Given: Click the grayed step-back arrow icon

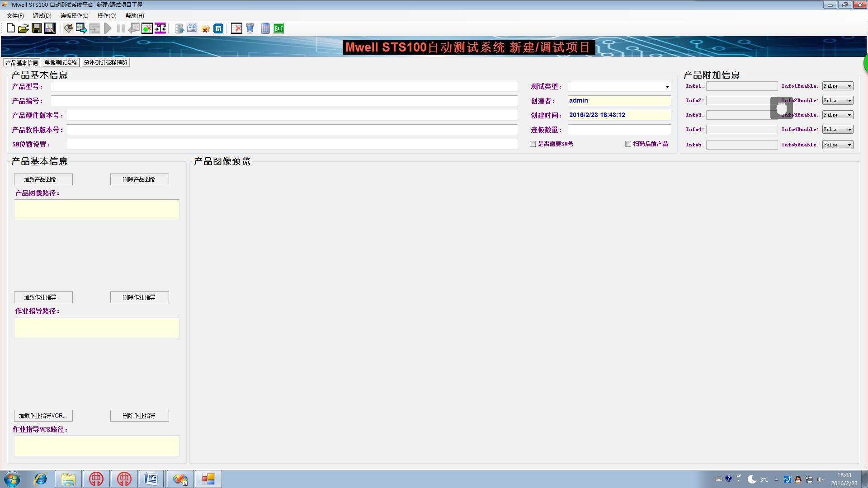Looking at the screenshot, I should coord(134,28).
